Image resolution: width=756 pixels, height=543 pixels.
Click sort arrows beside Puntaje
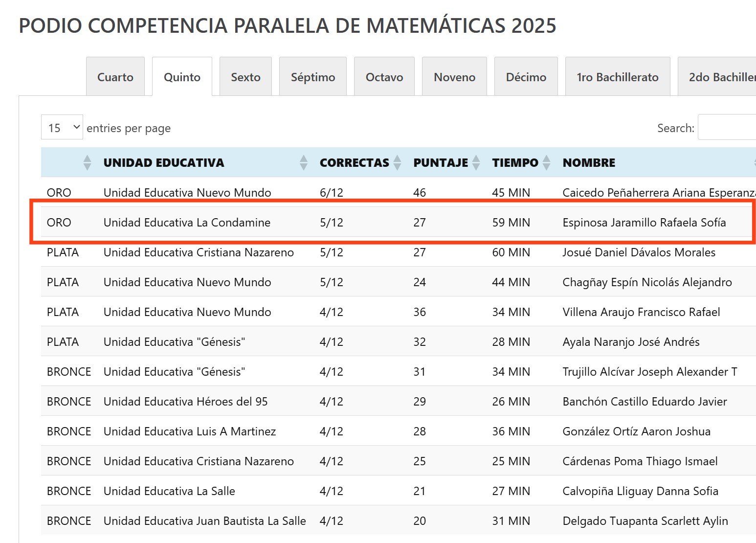[476, 162]
